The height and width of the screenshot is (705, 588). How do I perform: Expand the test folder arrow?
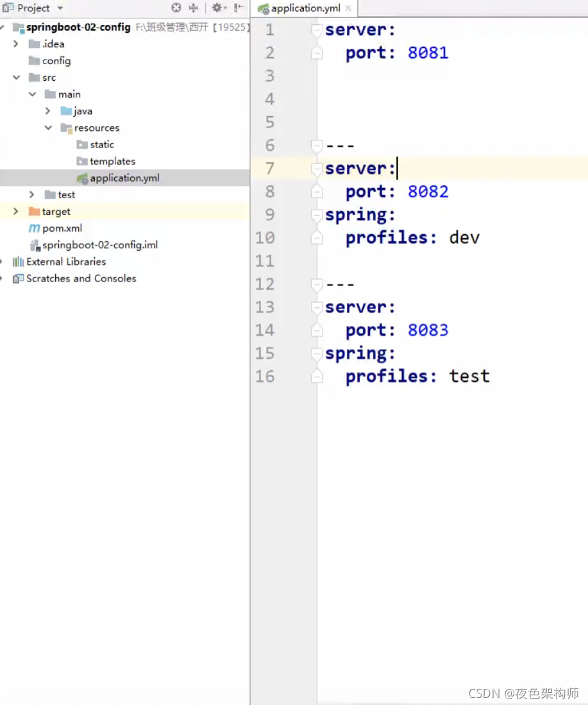pos(32,194)
